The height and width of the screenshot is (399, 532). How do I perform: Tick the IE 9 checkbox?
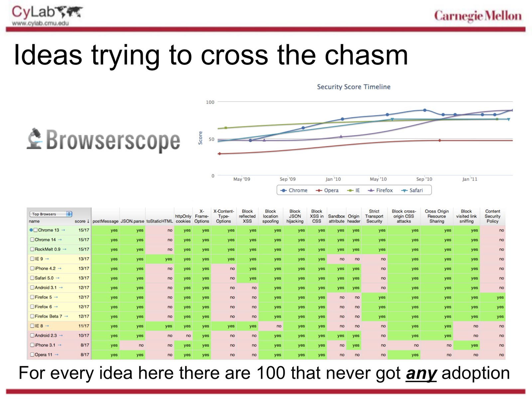[32, 259]
